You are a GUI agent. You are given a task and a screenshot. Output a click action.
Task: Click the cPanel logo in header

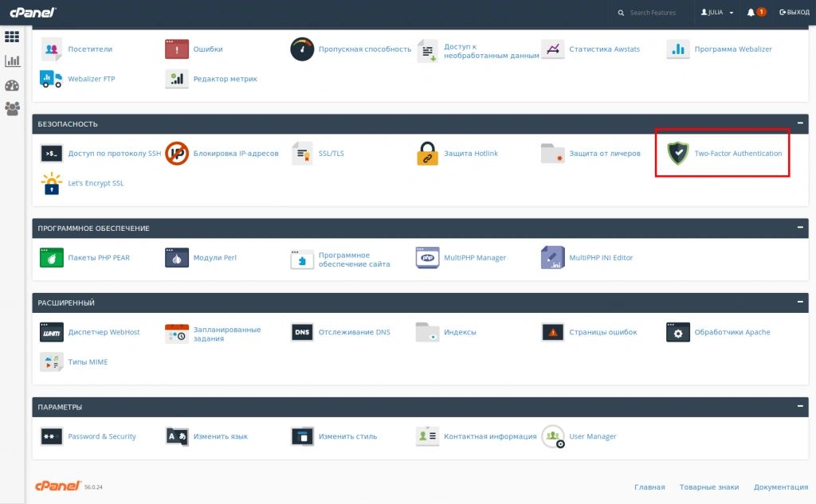33,12
